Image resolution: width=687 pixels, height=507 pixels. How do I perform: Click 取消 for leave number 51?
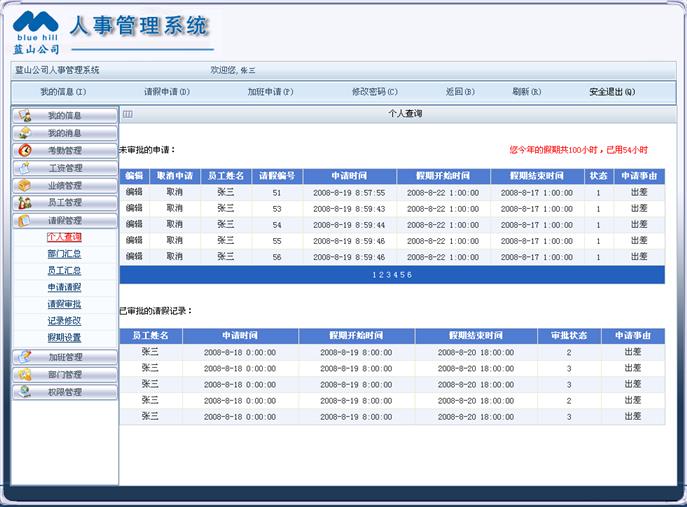point(174,192)
